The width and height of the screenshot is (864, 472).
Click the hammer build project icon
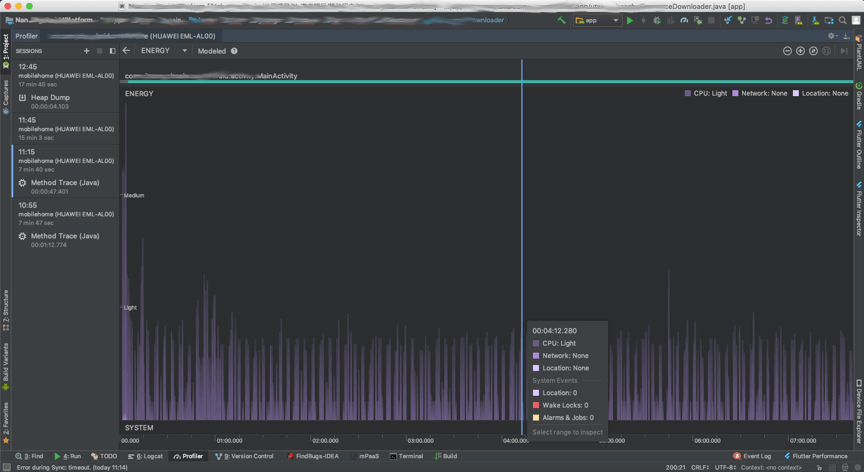coord(561,20)
